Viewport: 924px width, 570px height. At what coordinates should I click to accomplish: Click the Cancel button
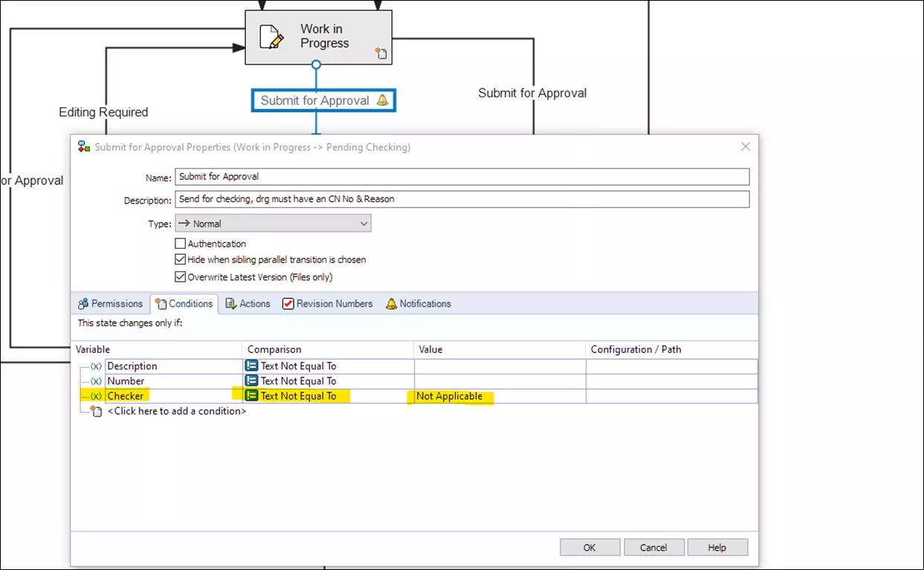[x=653, y=547]
